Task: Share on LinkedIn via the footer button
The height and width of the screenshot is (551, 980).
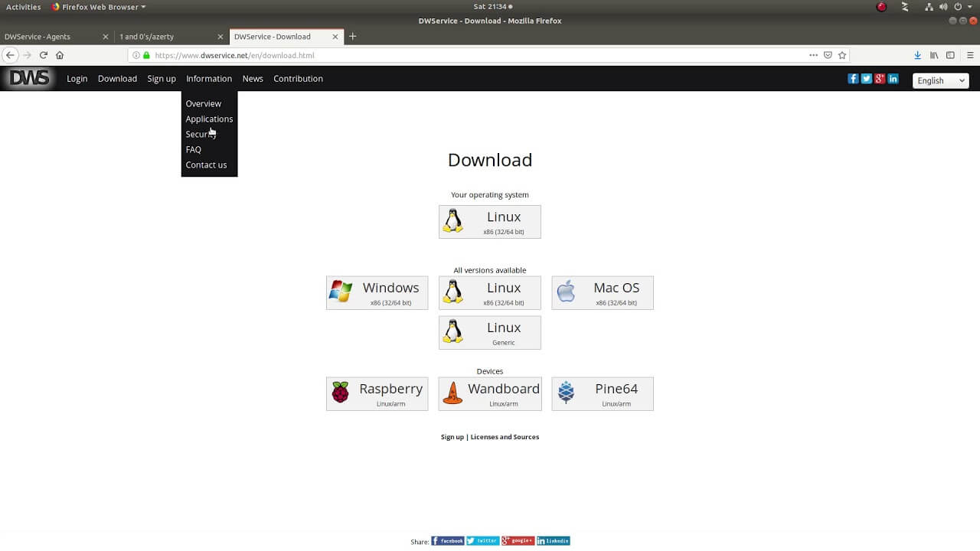Action: click(554, 540)
